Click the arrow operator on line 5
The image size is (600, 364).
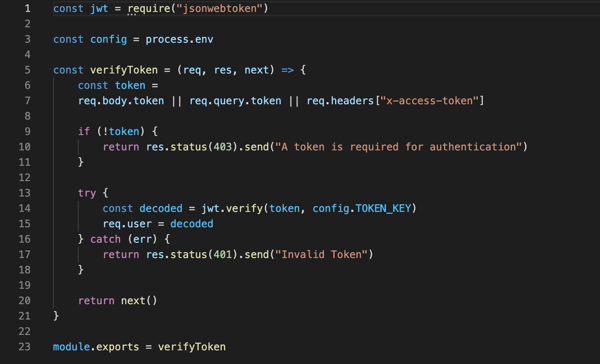click(288, 70)
